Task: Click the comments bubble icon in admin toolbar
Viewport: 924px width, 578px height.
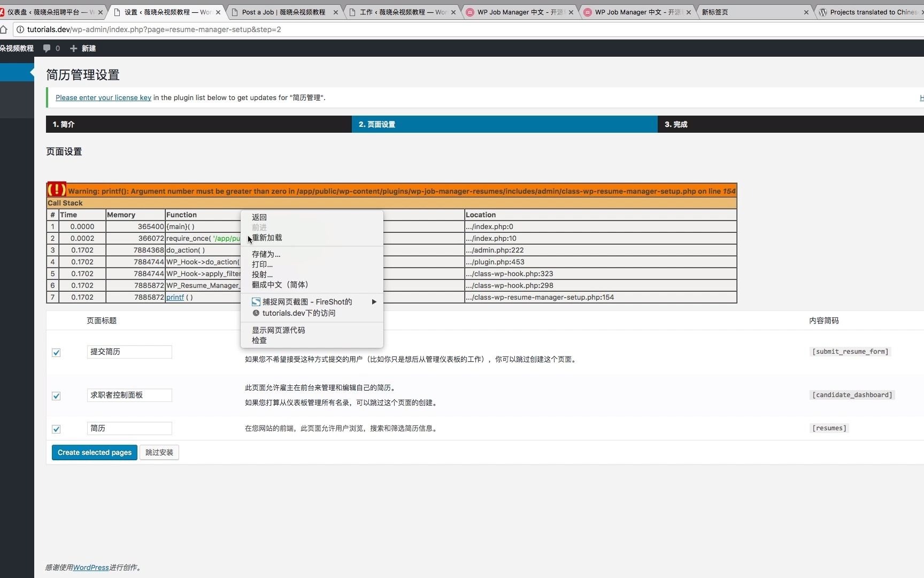Action: (x=47, y=48)
